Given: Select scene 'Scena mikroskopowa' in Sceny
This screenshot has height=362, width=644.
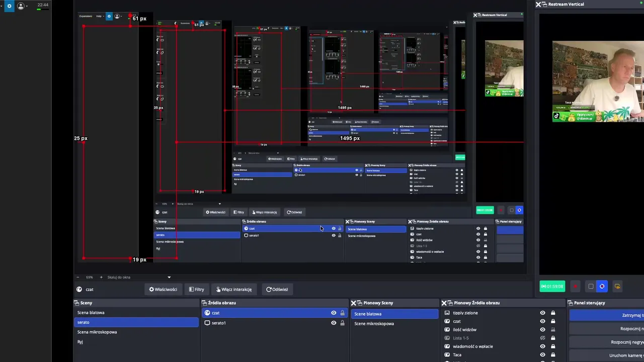Looking at the screenshot, I should tap(136, 332).
